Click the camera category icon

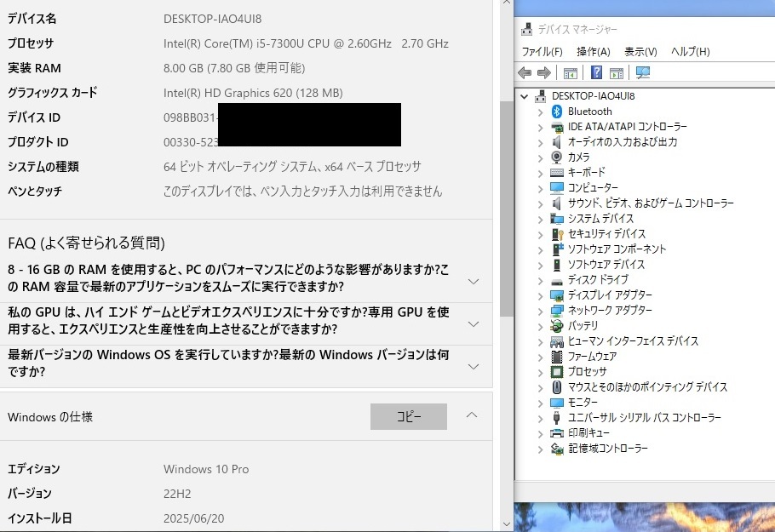[556, 157]
